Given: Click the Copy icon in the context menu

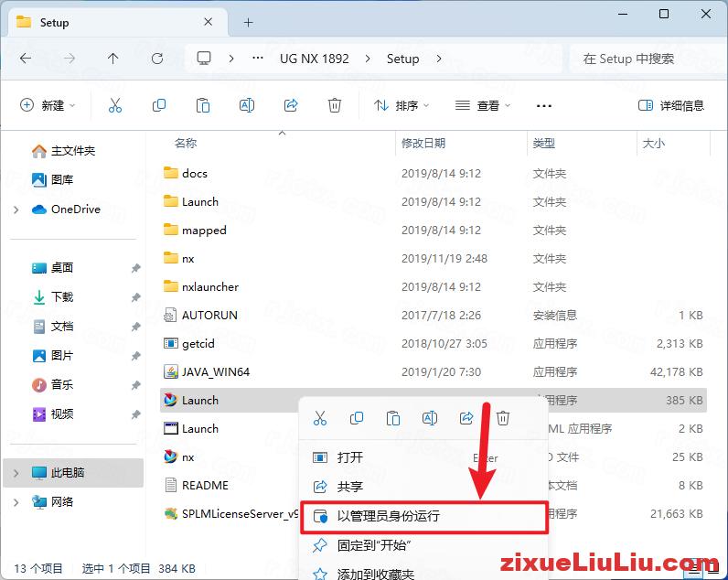Looking at the screenshot, I should [356, 418].
